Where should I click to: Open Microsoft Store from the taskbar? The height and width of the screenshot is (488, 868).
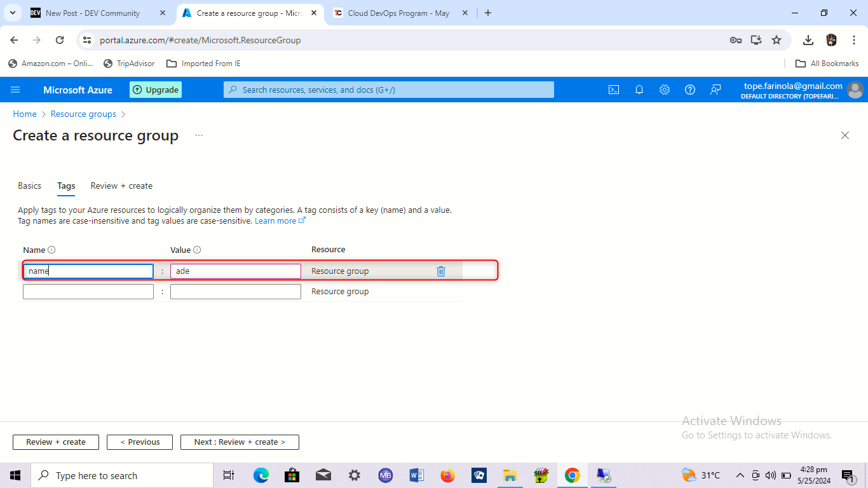(292, 475)
